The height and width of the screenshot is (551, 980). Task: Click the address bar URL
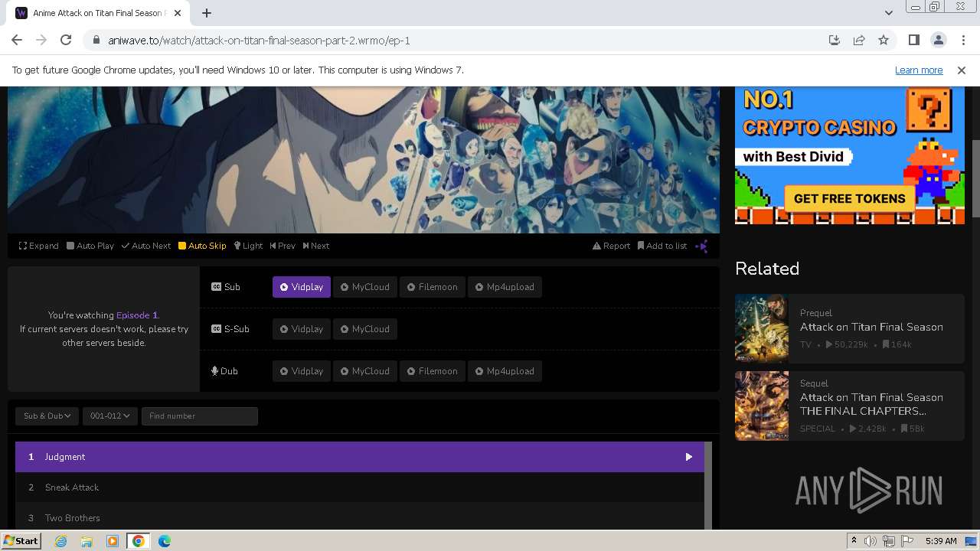click(x=259, y=40)
